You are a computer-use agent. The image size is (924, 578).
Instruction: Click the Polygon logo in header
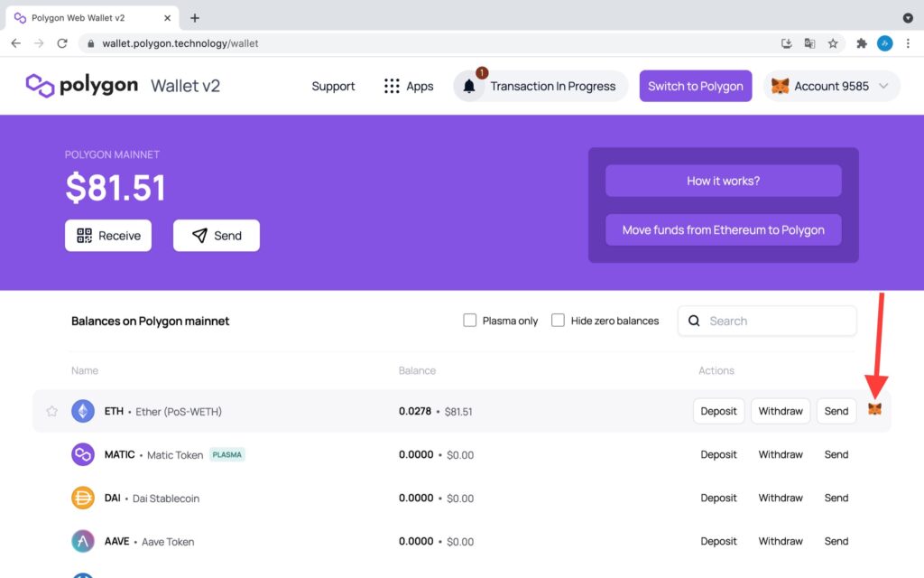(81, 86)
